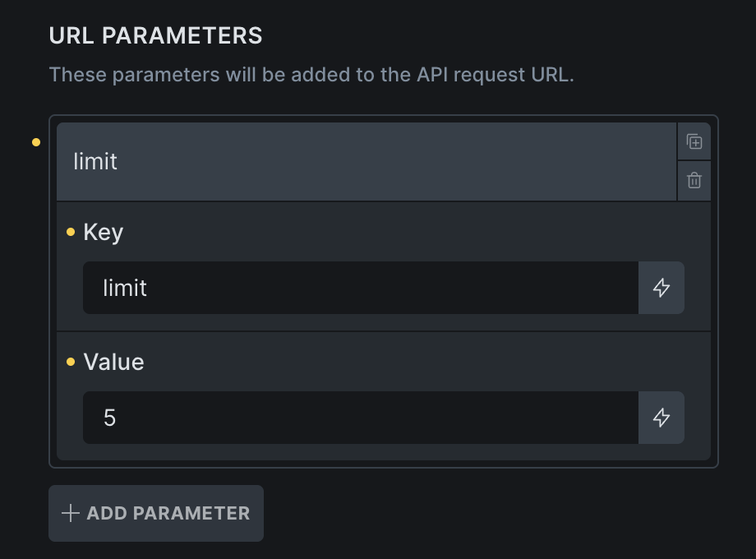
Task: Click the word limit in header row
Action: (95, 162)
